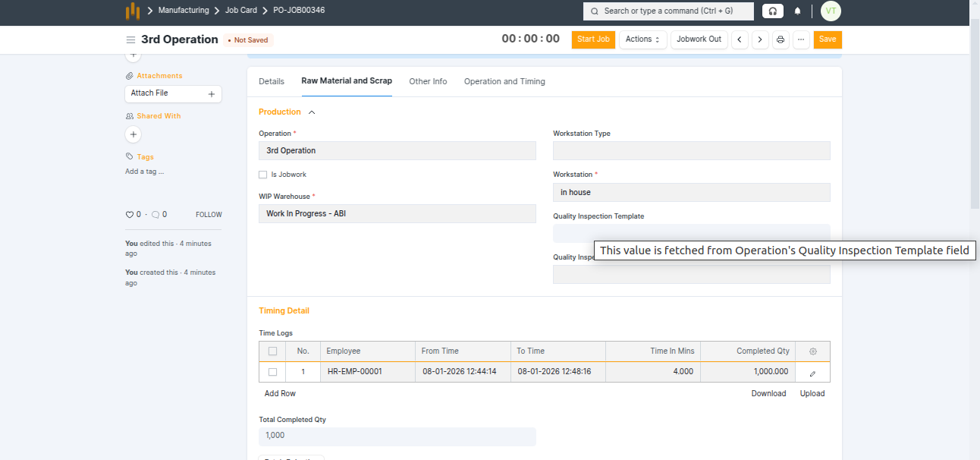Edit time log row pencil icon
This screenshot has width=980, height=460.
[x=812, y=373]
